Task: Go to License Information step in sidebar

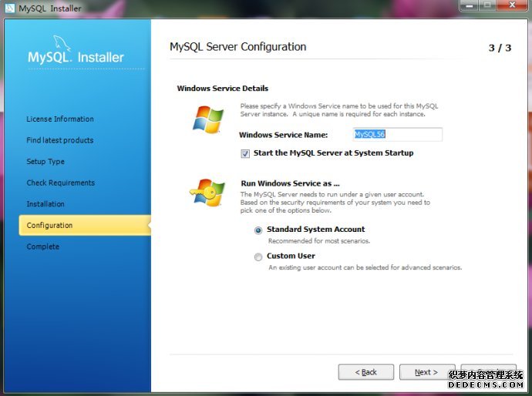Action: 60,119
